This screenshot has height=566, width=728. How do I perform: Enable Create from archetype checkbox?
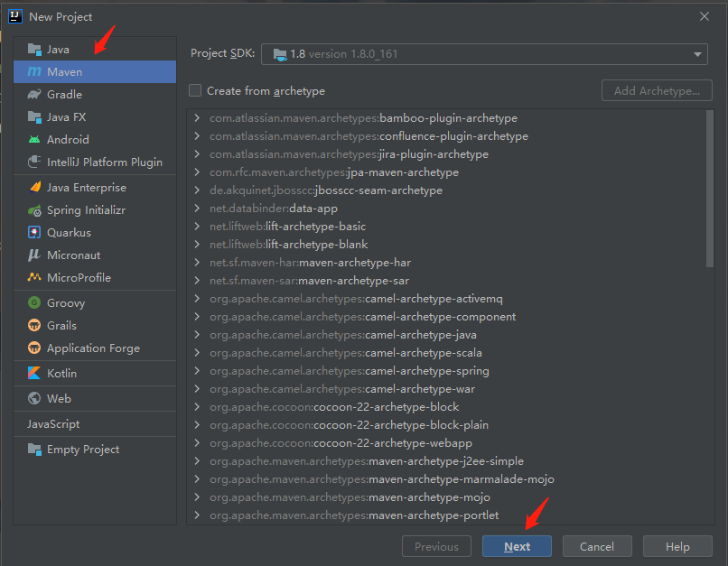pyautogui.click(x=195, y=90)
